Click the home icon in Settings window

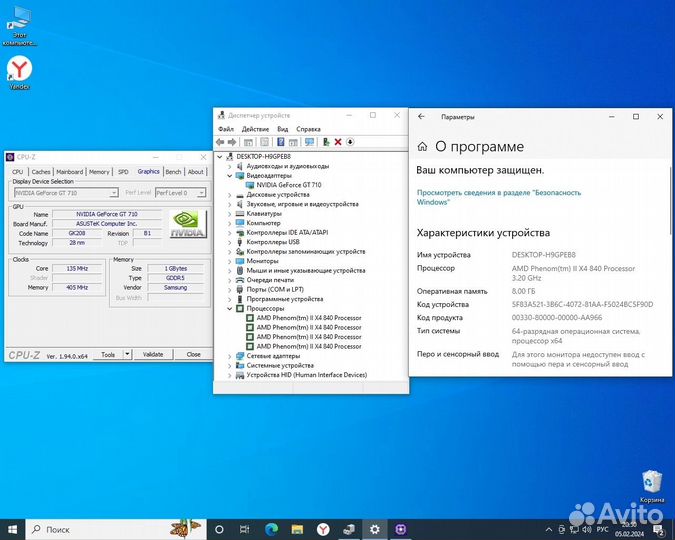[422, 147]
